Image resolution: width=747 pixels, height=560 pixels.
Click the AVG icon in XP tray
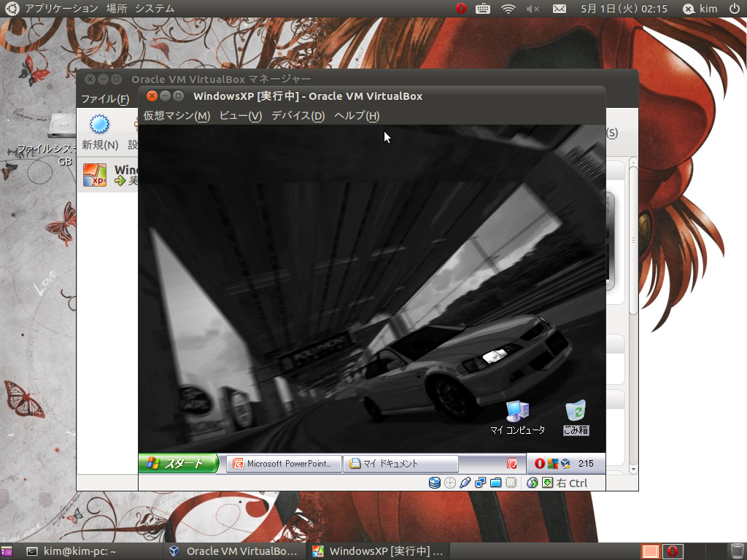pos(553,463)
